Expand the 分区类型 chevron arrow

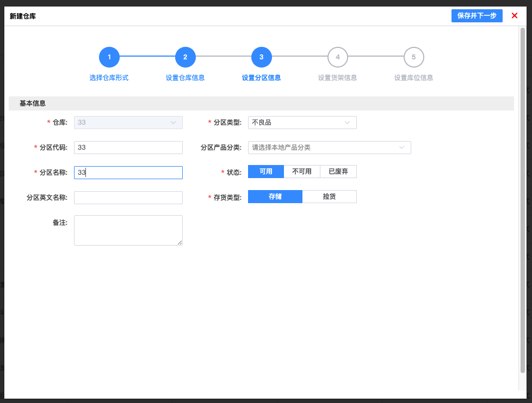click(x=347, y=123)
